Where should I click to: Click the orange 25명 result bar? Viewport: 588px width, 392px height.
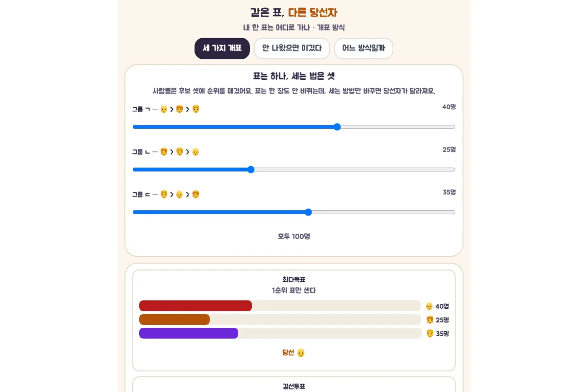point(174,319)
